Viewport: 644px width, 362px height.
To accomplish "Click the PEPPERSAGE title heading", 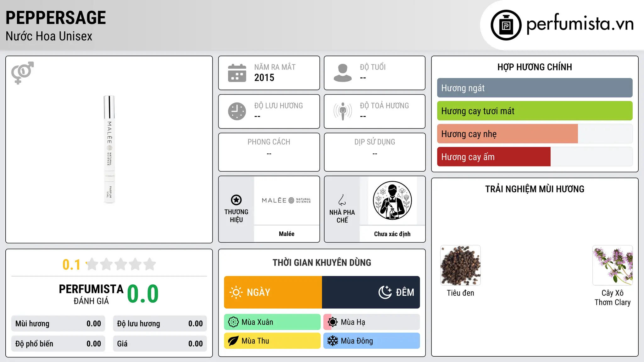I will (x=56, y=18).
